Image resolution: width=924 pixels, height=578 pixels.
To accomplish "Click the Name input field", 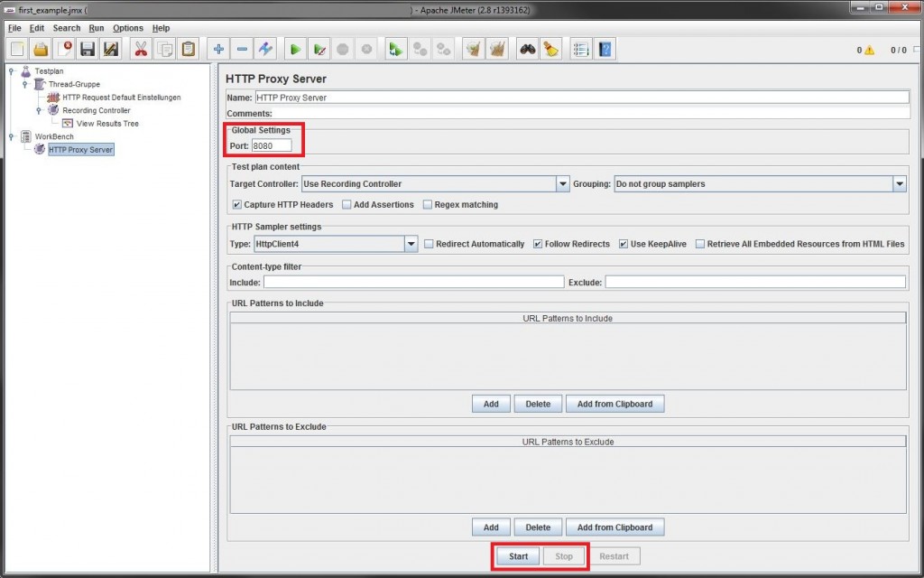I will [582, 98].
